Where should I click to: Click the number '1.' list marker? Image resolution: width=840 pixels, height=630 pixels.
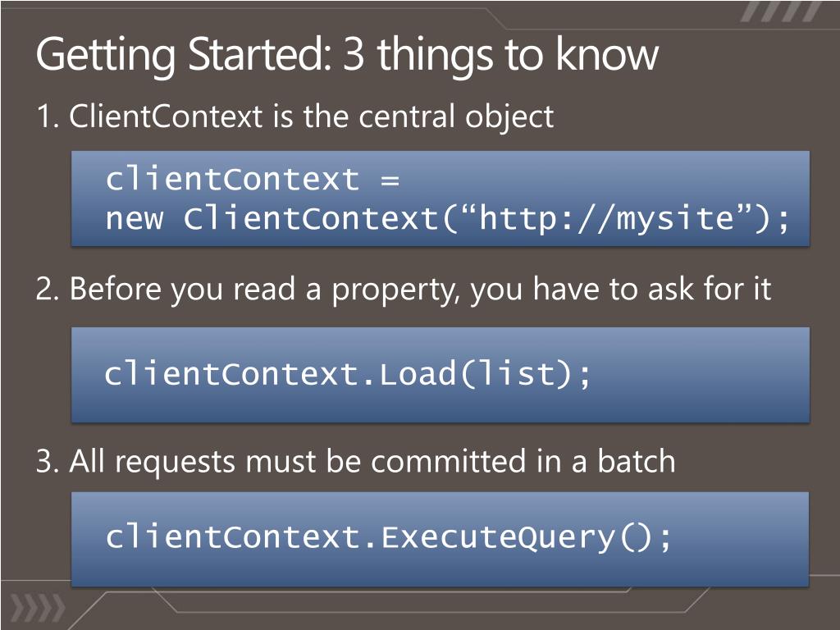[47, 116]
